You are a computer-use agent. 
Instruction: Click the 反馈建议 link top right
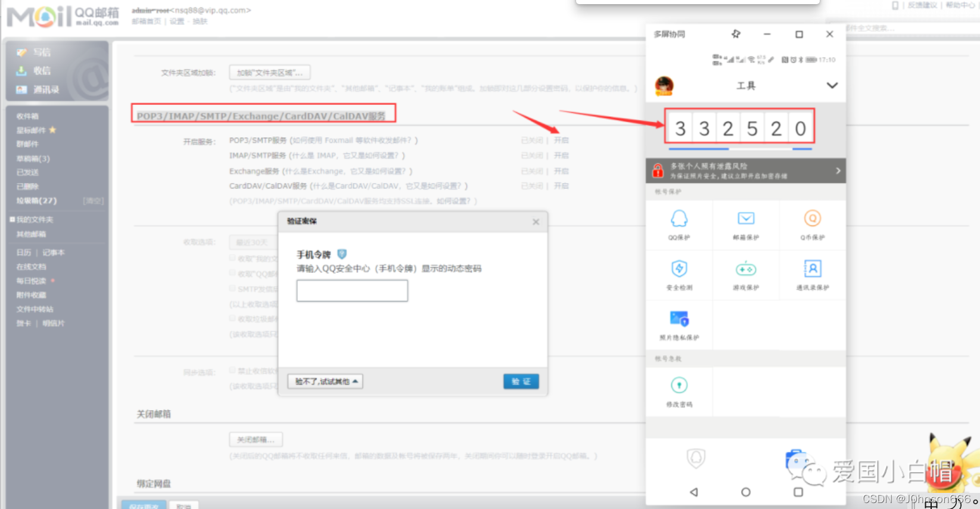[922, 5]
